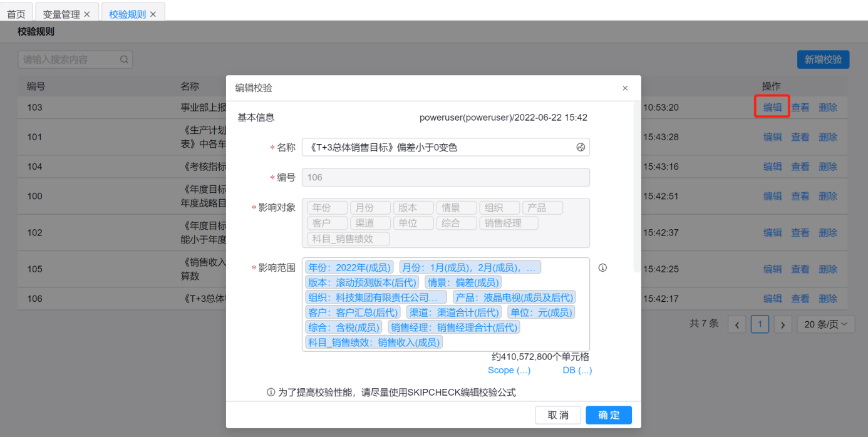The image size is (868, 437).
Task: Click the 取消 button
Action: coord(558,415)
